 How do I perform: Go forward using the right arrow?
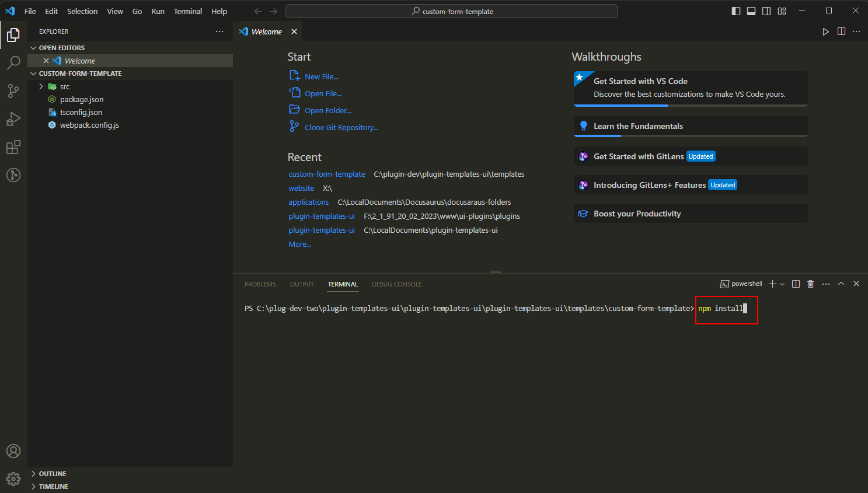click(273, 11)
